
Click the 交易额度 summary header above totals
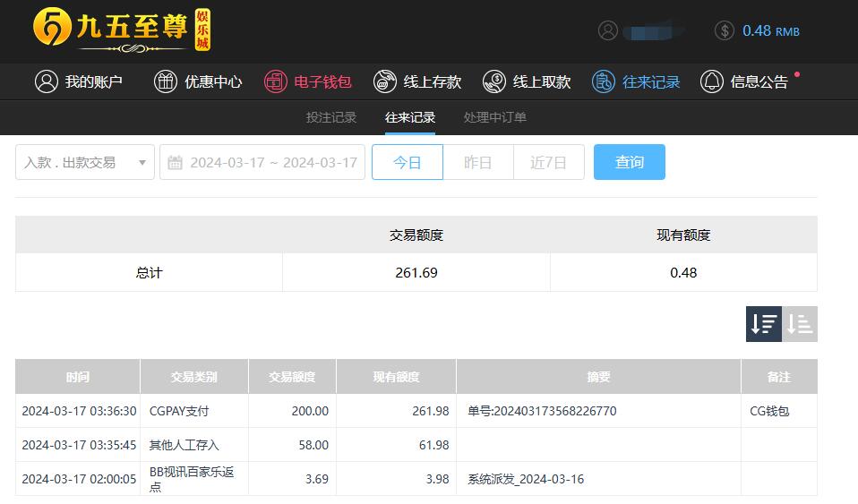click(x=416, y=235)
